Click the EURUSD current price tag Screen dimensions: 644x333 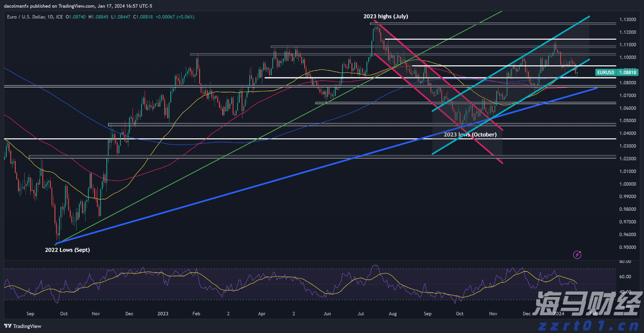[605, 72]
